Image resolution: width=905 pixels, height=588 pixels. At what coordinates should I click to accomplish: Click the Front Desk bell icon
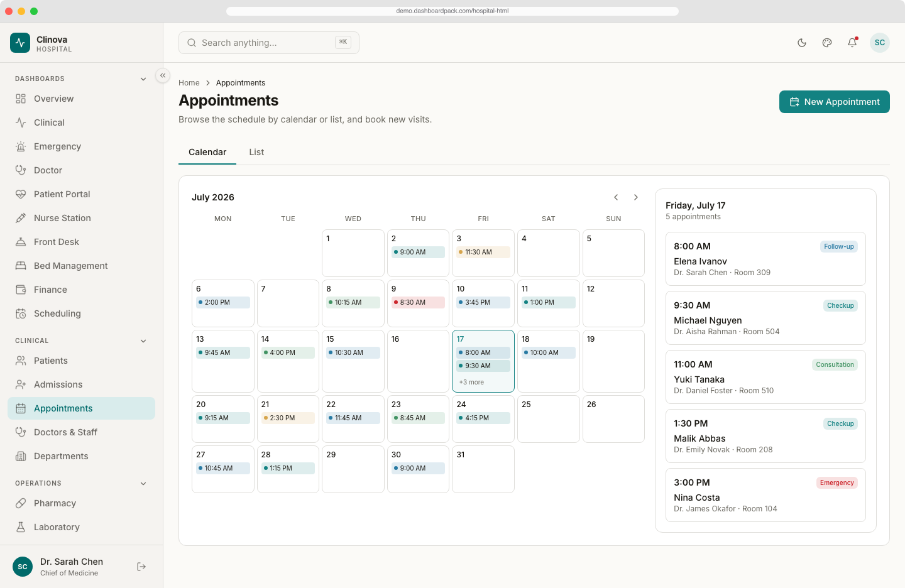(21, 242)
